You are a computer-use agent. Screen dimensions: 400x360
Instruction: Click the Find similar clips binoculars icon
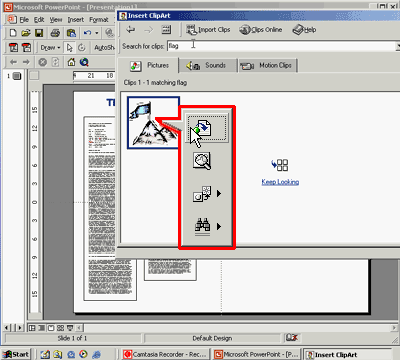[202, 226]
